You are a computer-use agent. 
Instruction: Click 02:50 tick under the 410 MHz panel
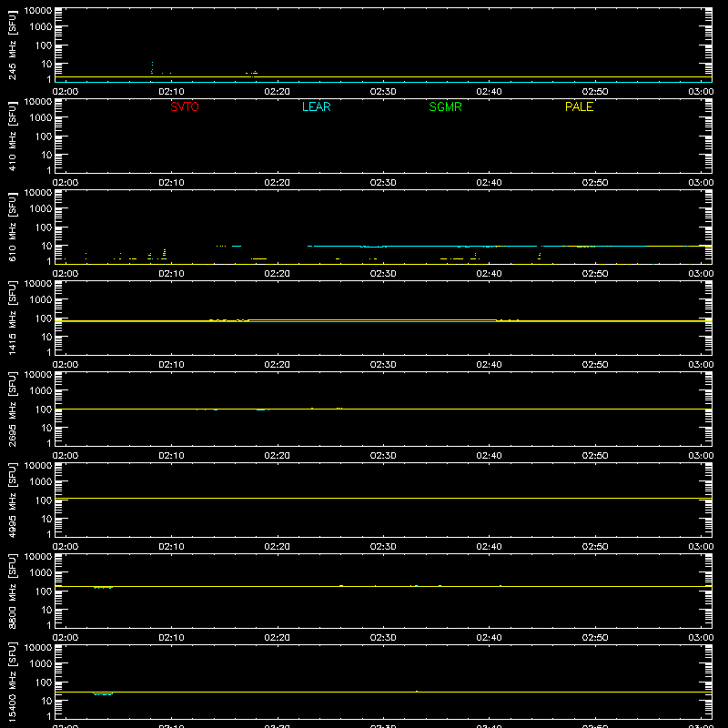(x=595, y=183)
